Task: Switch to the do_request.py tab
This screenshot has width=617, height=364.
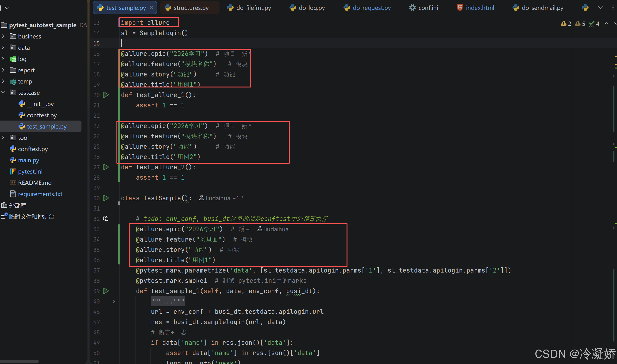Action: (367, 8)
